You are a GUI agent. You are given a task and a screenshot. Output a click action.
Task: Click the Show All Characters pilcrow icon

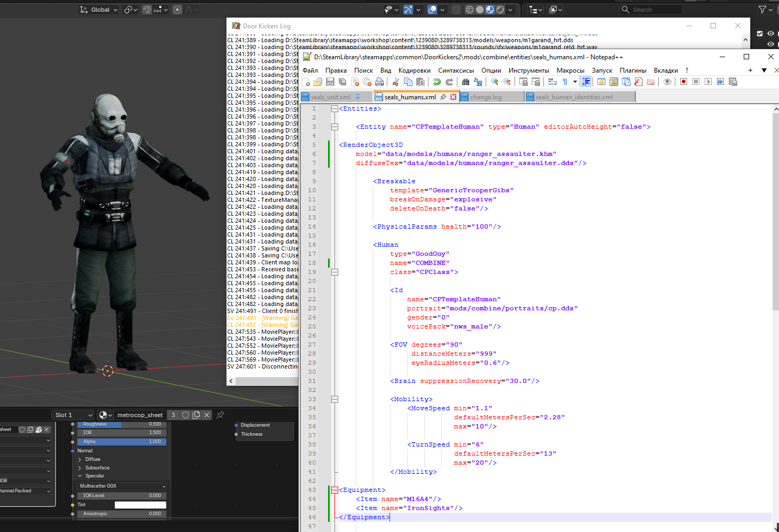click(x=565, y=82)
